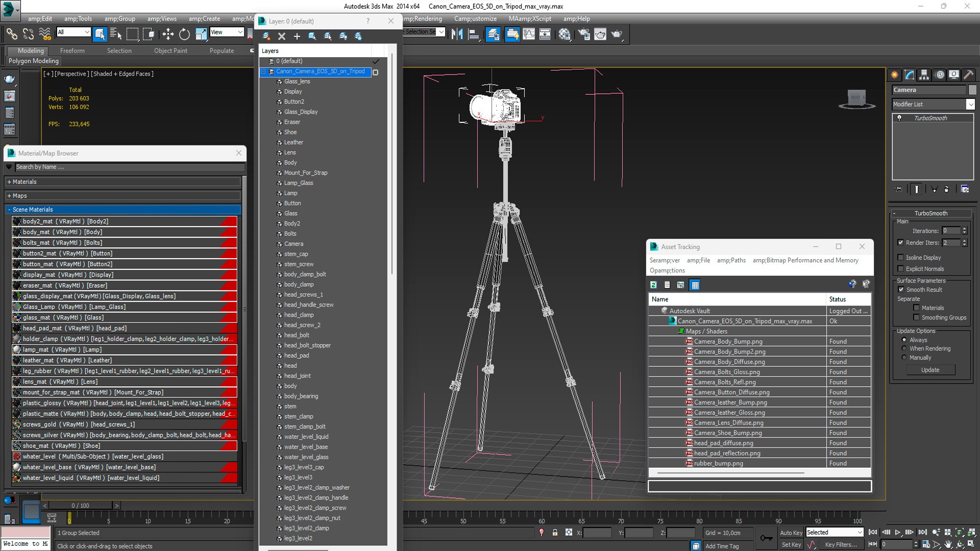The width and height of the screenshot is (980, 551).
Task: Open the Paths menu in Asset Tracking
Action: coord(731,260)
